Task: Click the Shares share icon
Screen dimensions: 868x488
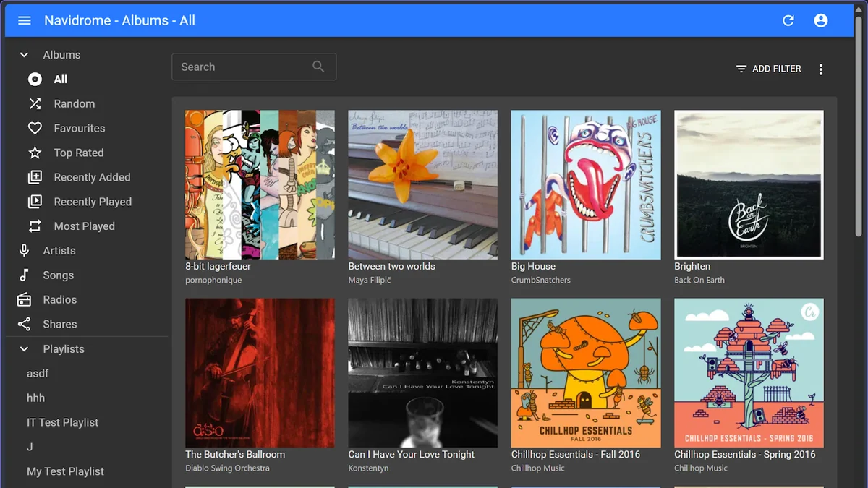Action: [24, 324]
